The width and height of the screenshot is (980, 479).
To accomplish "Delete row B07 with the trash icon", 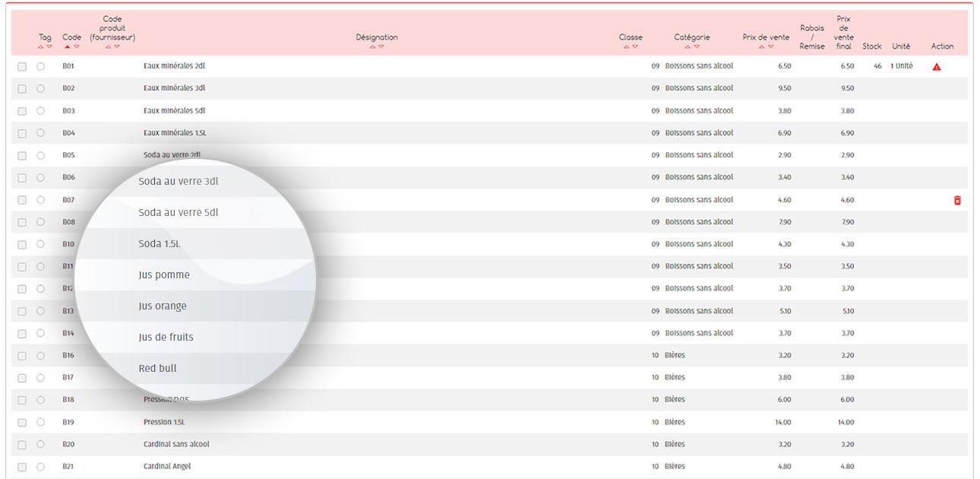I will [957, 200].
